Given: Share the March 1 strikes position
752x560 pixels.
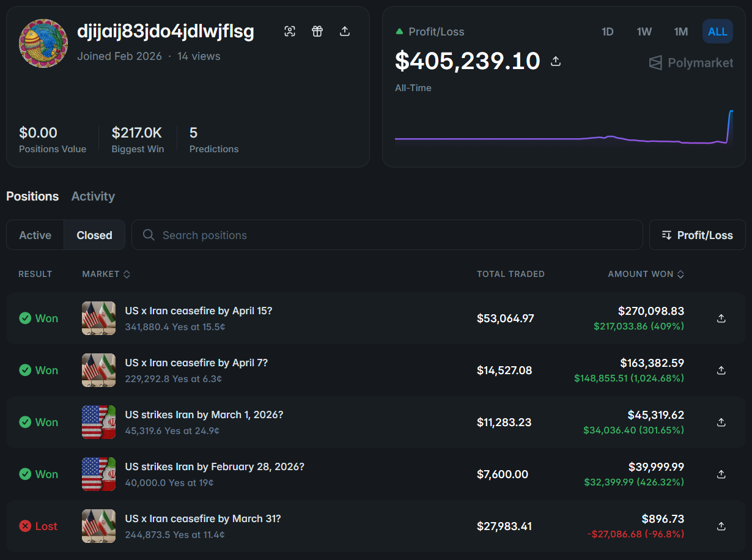Looking at the screenshot, I should pos(721,422).
